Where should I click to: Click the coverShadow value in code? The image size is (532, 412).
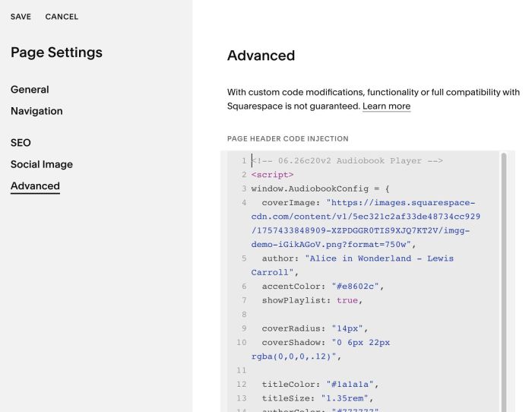coord(321,350)
